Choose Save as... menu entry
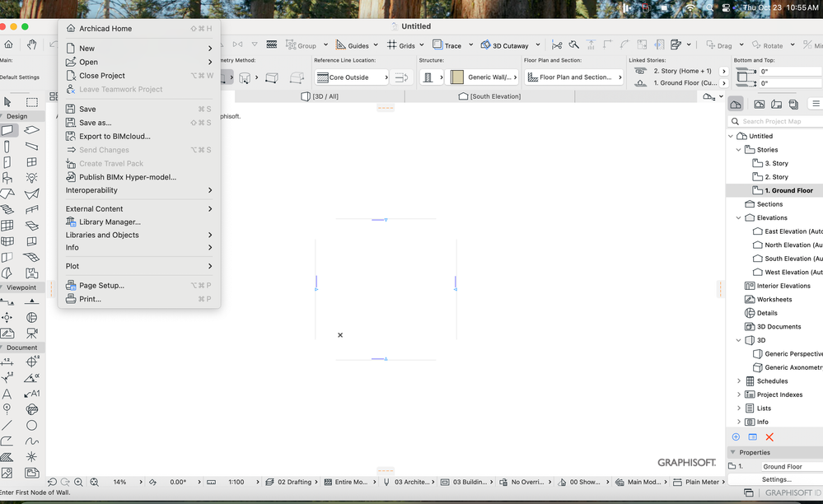The height and width of the screenshot is (504, 823). [x=138, y=123]
